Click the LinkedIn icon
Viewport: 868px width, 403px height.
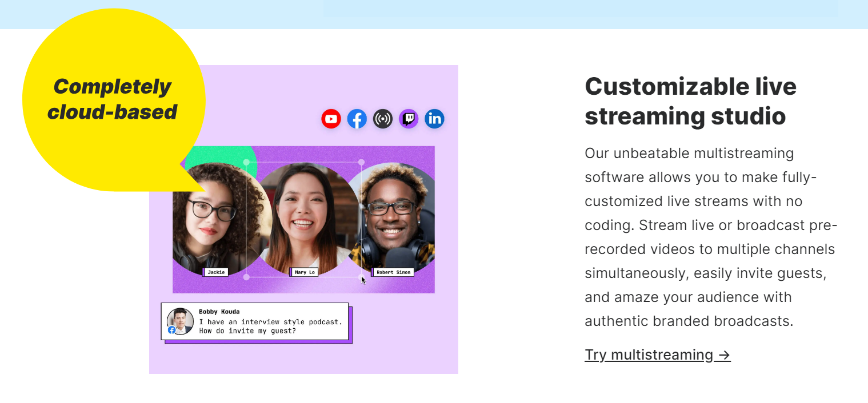pyautogui.click(x=435, y=119)
